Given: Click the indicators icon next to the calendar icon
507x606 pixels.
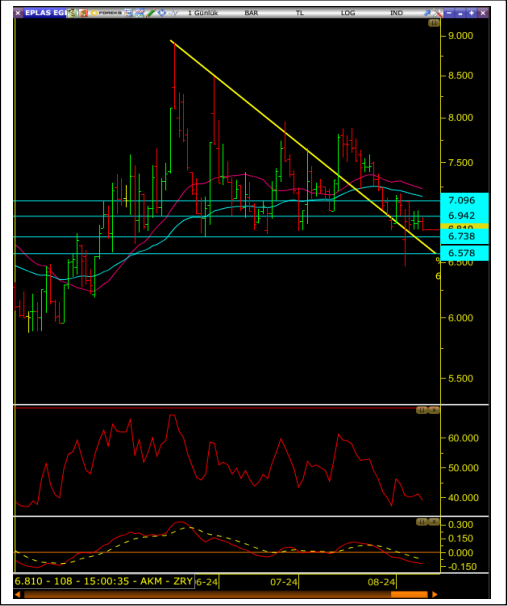Looking at the screenshot, I should (x=139, y=13).
